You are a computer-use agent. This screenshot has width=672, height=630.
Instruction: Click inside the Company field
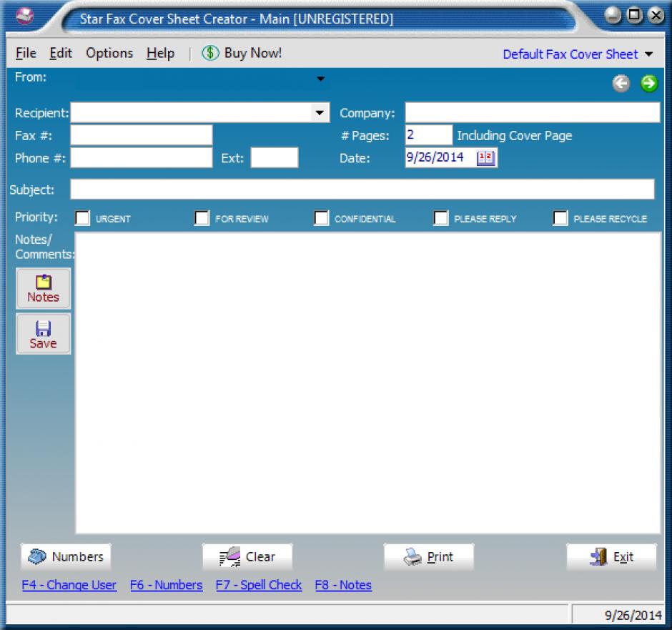pyautogui.click(x=533, y=113)
